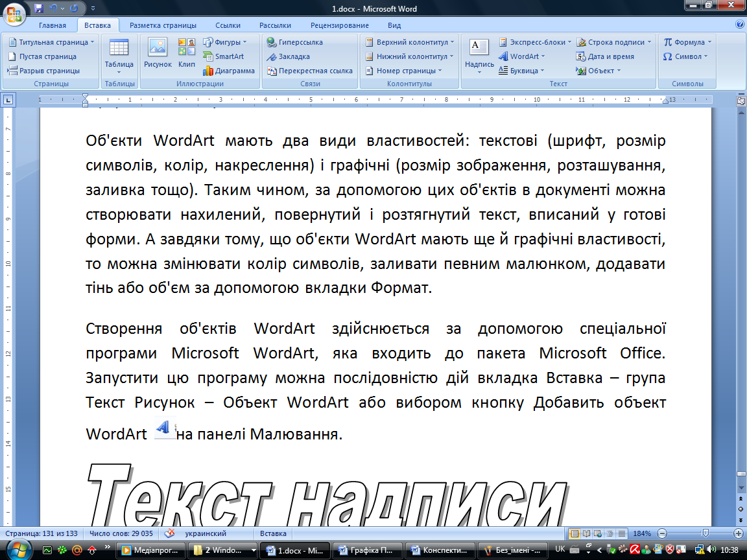Switch to the Главная tab
The image size is (747, 560).
pos(53,25)
